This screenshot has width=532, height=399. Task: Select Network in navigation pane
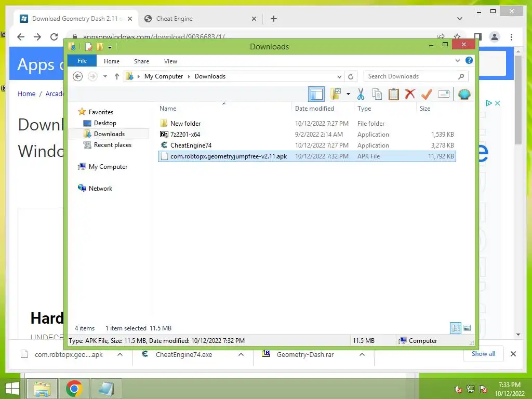(x=100, y=188)
